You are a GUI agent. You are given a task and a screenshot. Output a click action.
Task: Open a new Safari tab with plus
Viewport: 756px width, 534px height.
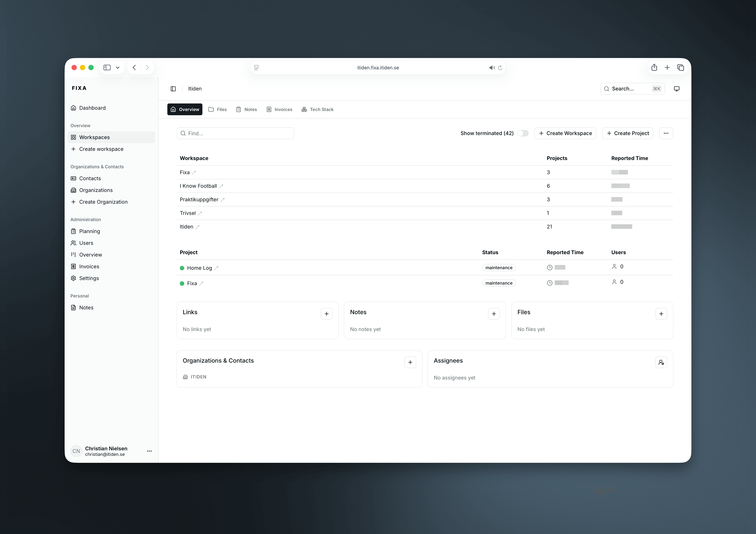(x=667, y=68)
